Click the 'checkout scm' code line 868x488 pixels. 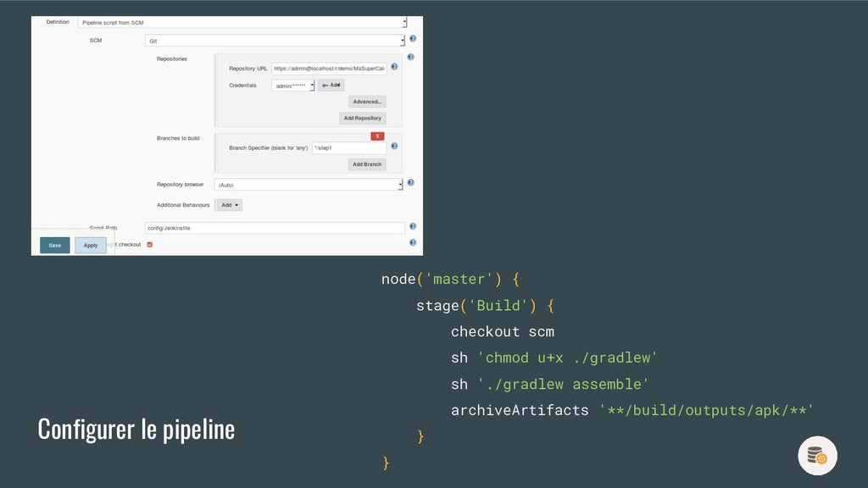[502, 331]
